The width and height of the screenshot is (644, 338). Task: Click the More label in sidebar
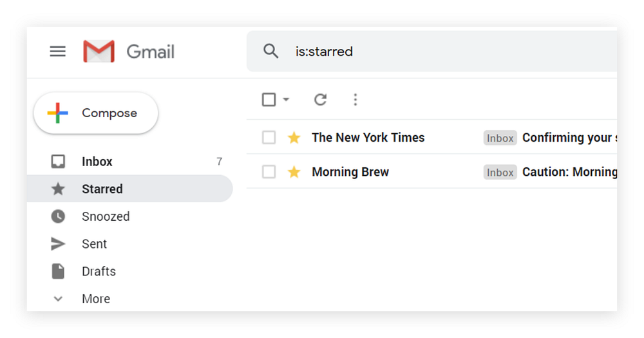pos(96,299)
